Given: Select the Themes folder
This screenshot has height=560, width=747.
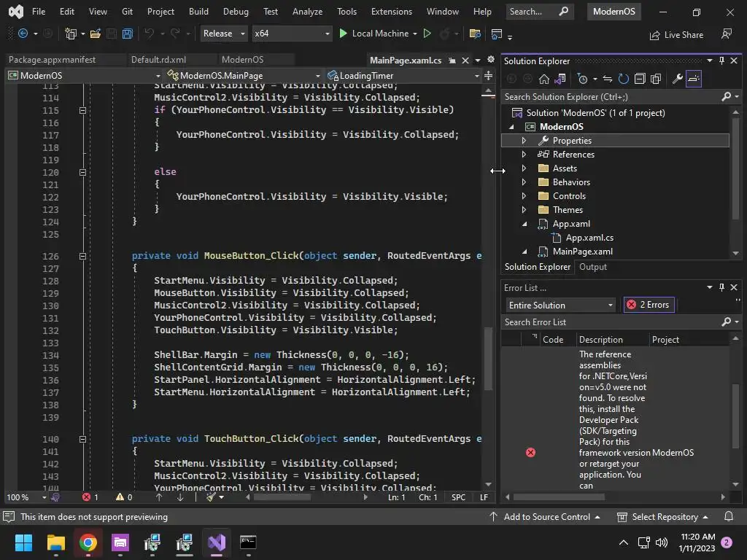Looking at the screenshot, I should click(x=568, y=210).
